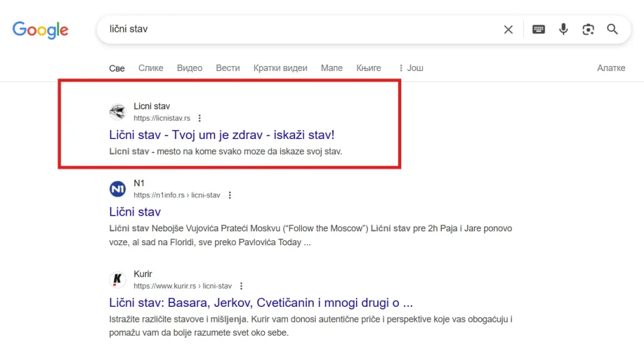Click the Licni stav site favicon
Viewport: 644px width, 354px height.
coord(118,112)
